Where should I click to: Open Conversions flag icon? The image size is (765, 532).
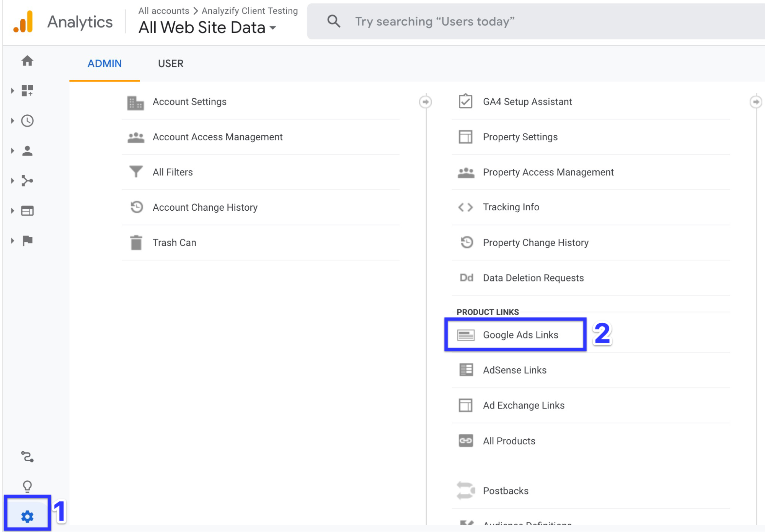pos(27,241)
